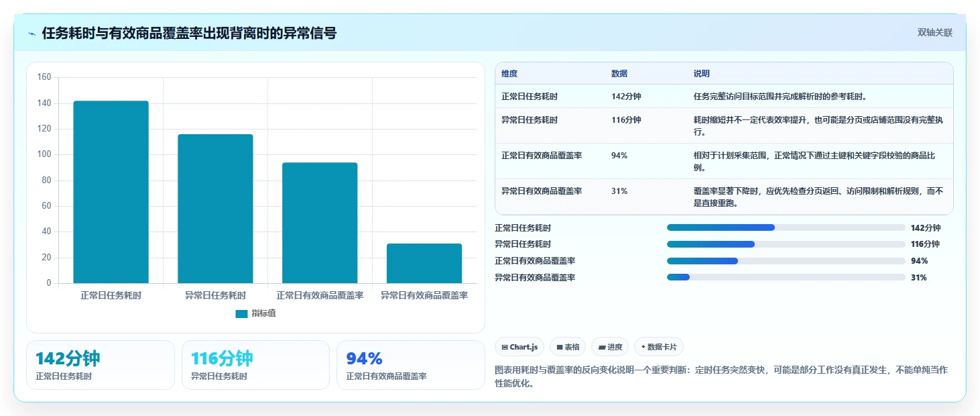Click the 100 value on the chart's y-axis
The image size is (980, 416).
(x=44, y=154)
